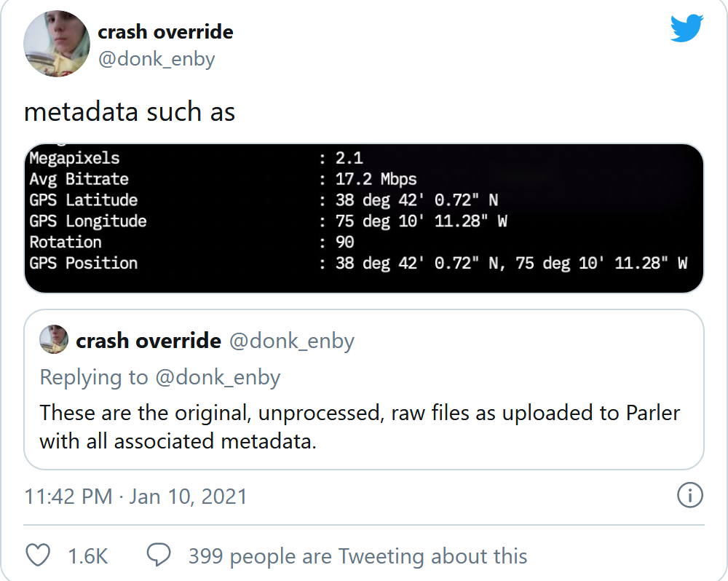Click the "11:42 PM · Jan 10, 2021" timestamp

coord(135,497)
